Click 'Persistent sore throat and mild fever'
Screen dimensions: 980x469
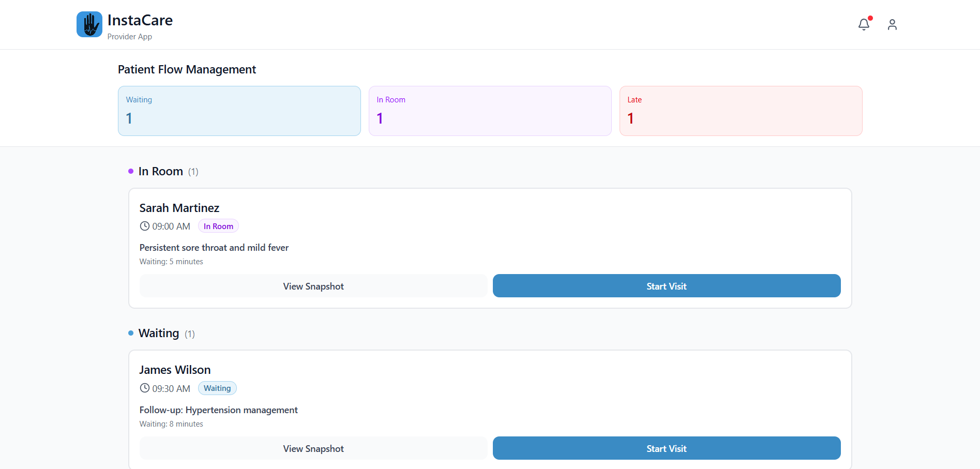point(214,248)
